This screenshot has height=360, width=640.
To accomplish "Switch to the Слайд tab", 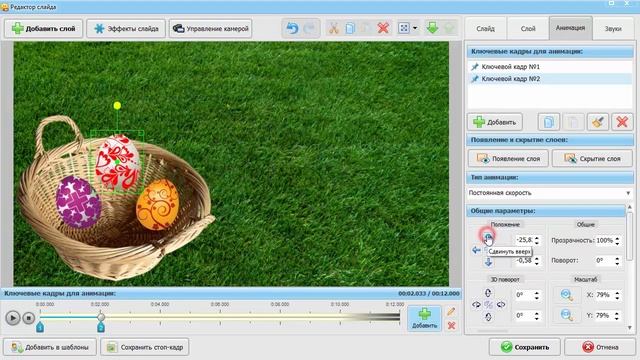I will 485,29.
